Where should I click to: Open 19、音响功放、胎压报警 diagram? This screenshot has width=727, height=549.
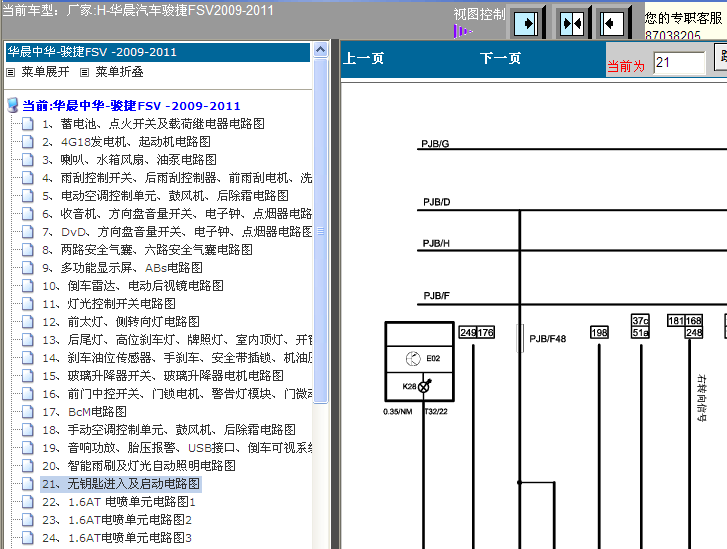click(x=177, y=448)
